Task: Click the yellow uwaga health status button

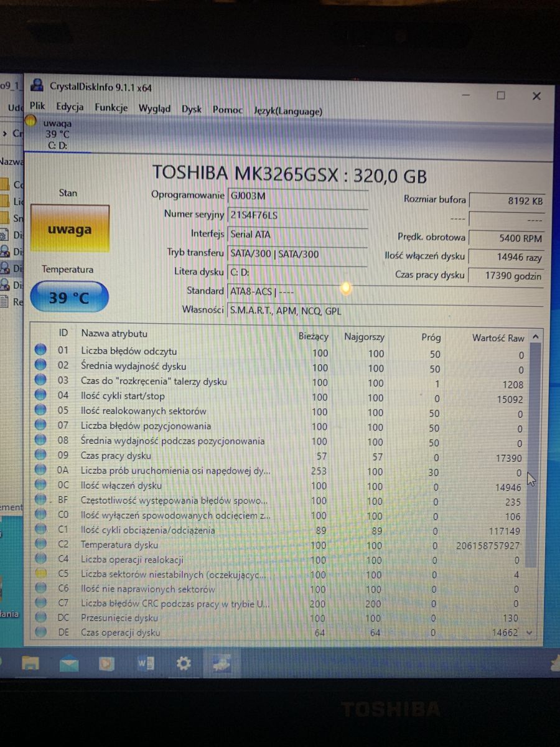Action: [x=70, y=229]
